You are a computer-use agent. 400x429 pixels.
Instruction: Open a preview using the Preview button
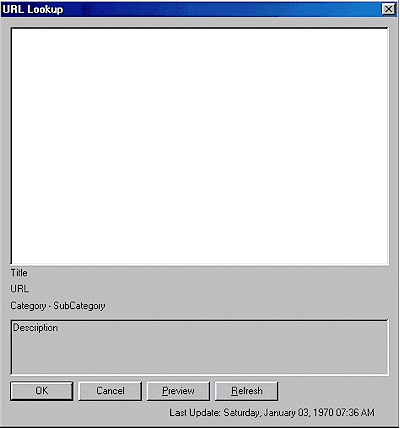click(178, 391)
